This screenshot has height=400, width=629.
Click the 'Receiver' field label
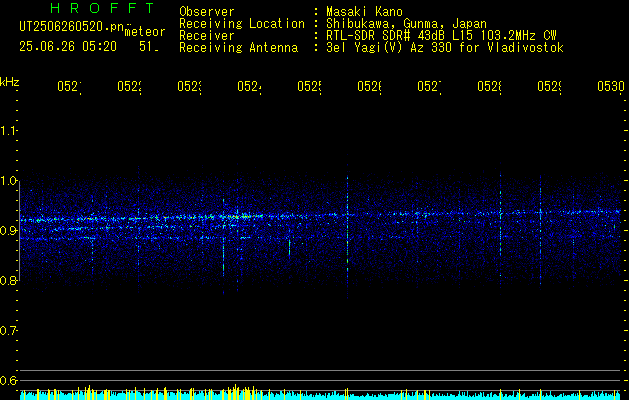click(207, 36)
